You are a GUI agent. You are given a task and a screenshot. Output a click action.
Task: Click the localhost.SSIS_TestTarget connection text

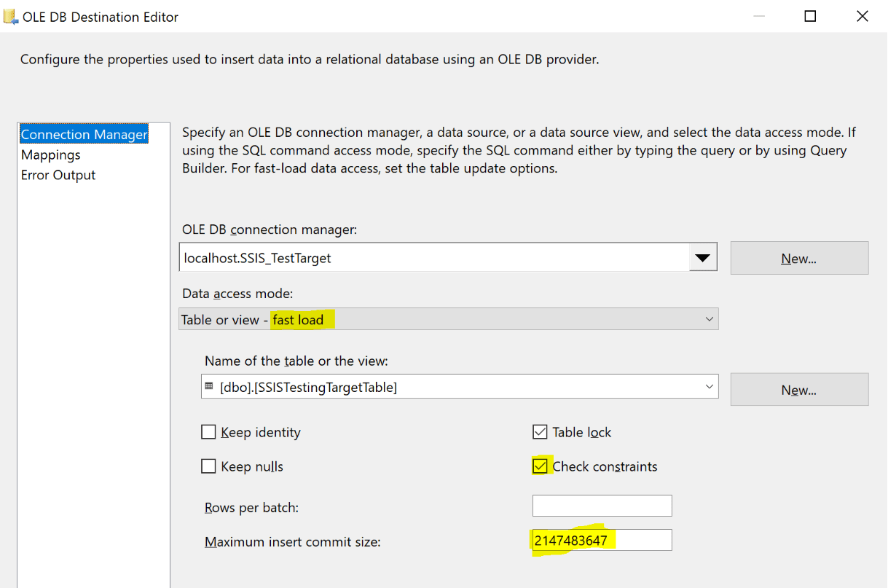pos(258,258)
